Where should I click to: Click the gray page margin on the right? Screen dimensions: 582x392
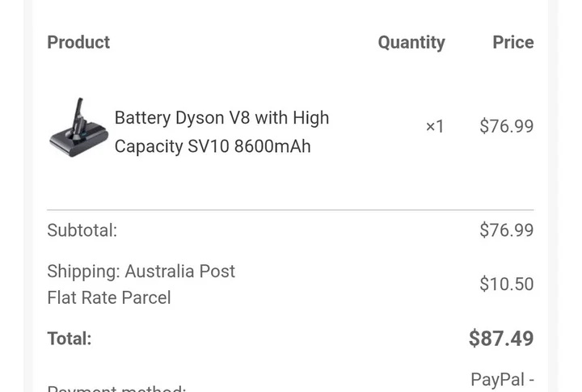[x=570, y=194]
